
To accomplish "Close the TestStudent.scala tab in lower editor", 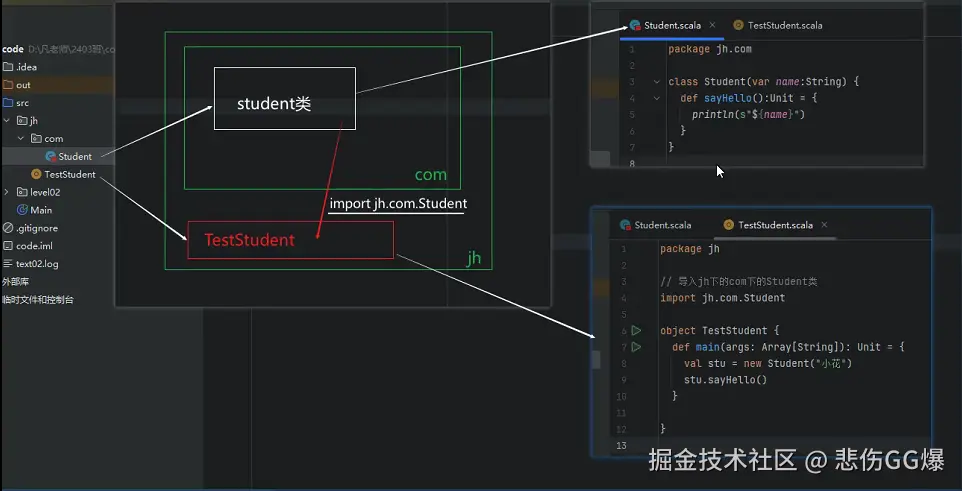I will tap(824, 225).
